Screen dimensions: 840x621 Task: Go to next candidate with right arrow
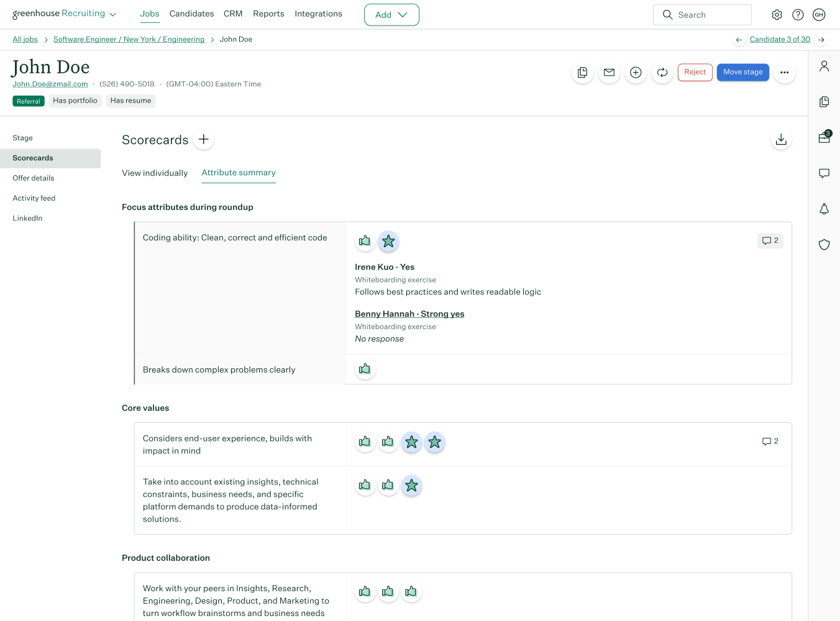click(x=821, y=40)
